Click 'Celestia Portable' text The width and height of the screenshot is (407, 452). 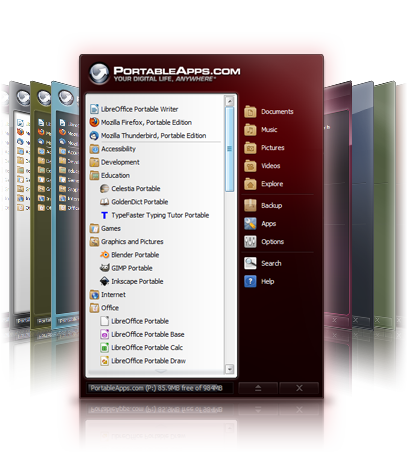(136, 188)
